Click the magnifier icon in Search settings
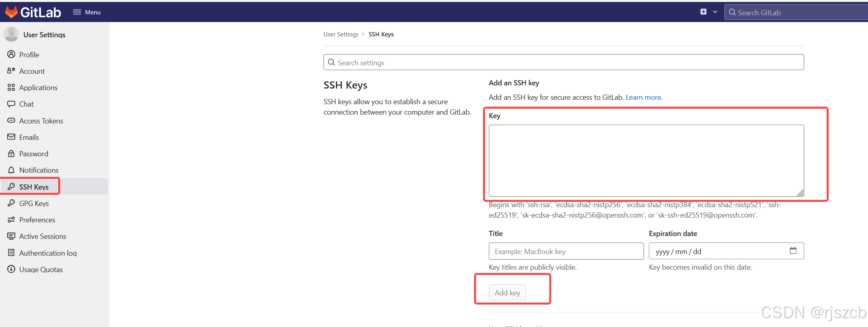This screenshot has width=868, height=327. point(331,62)
